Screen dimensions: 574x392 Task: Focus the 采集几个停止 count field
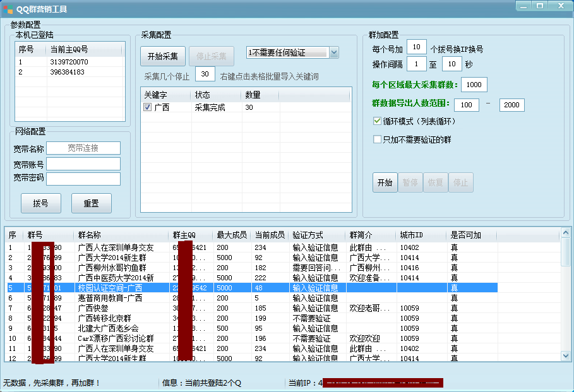205,74
